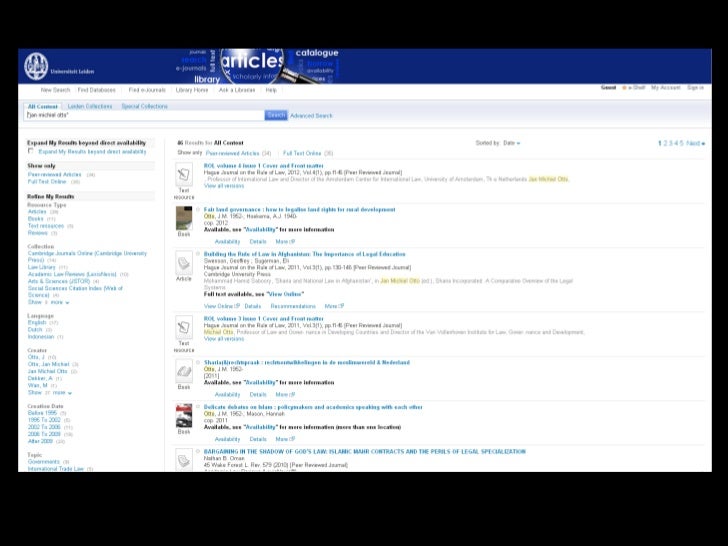The width and height of the screenshot is (728, 546).
Task: Open Ask a Librarian
Action: [237, 90]
